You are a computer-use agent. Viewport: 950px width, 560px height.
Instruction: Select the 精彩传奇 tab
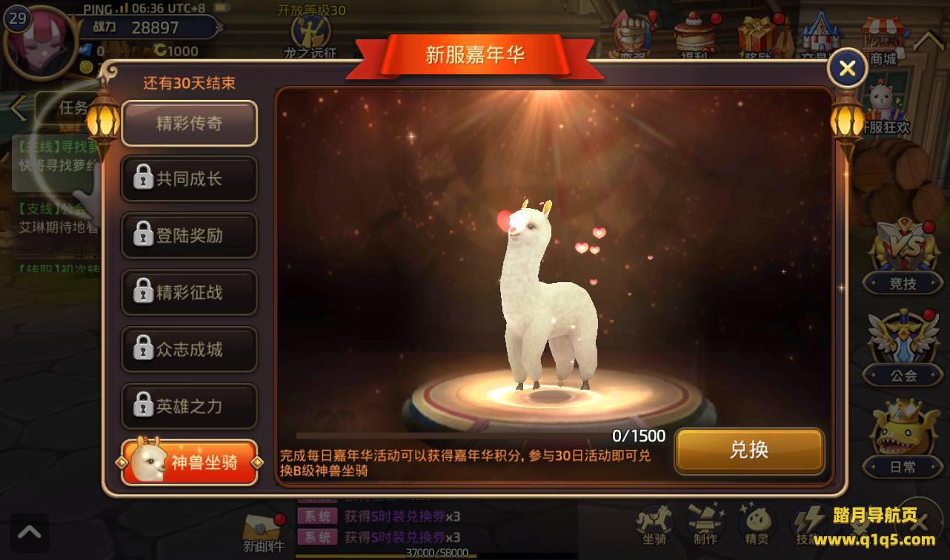(190, 124)
